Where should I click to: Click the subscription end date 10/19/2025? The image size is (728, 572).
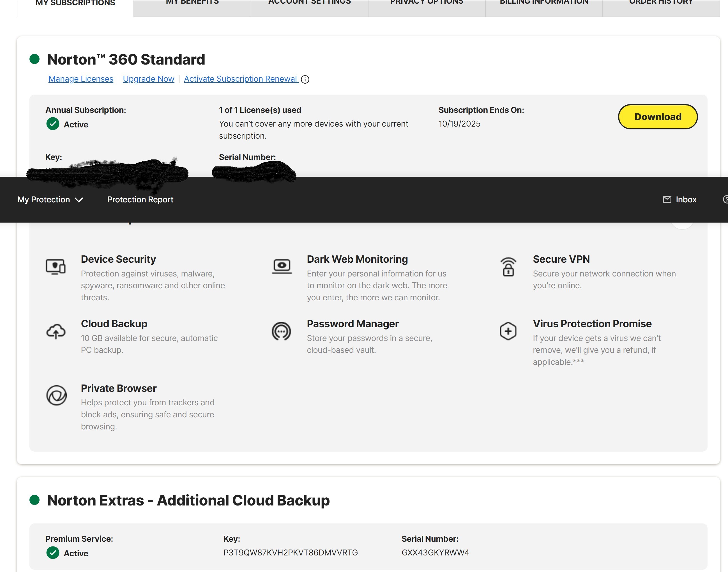[459, 123]
